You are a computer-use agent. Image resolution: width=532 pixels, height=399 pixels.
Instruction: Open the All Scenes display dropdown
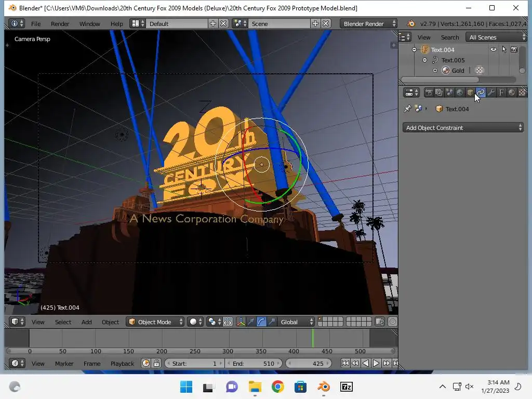[496, 37]
